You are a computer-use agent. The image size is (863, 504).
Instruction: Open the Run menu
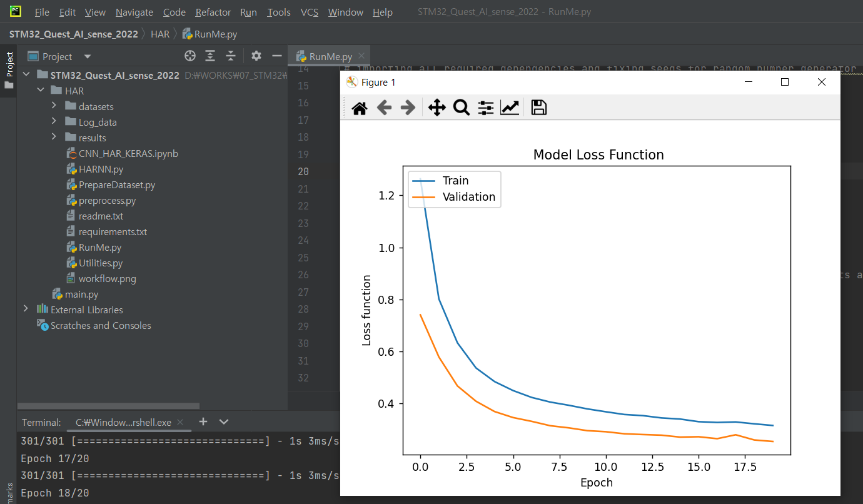click(248, 12)
